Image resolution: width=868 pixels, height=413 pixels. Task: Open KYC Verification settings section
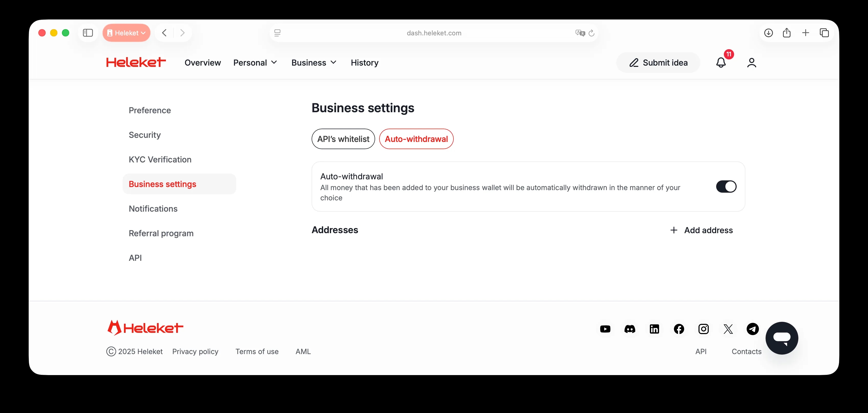tap(160, 159)
